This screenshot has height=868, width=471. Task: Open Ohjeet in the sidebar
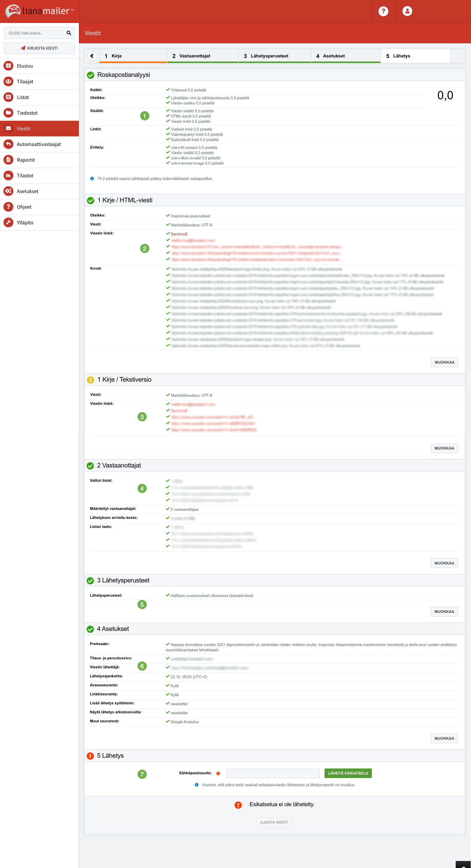pyautogui.click(x=39, y=207)
